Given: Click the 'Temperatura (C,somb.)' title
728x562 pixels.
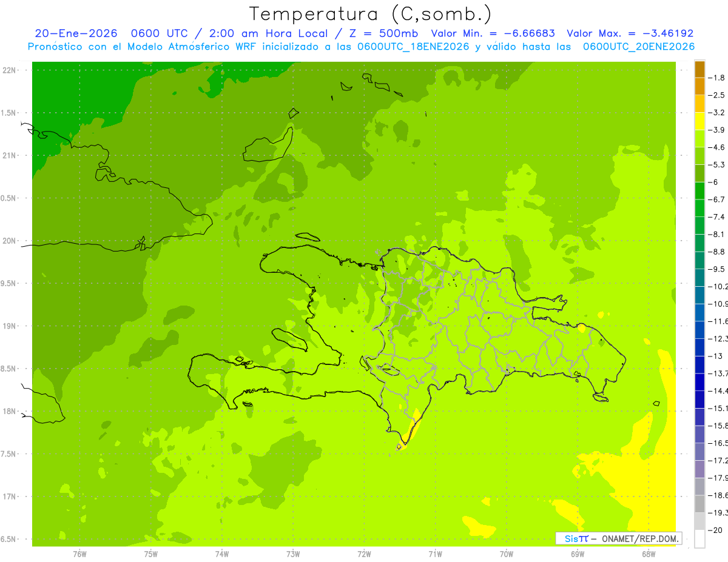Looking at the screenshot, I should [371, 14].
